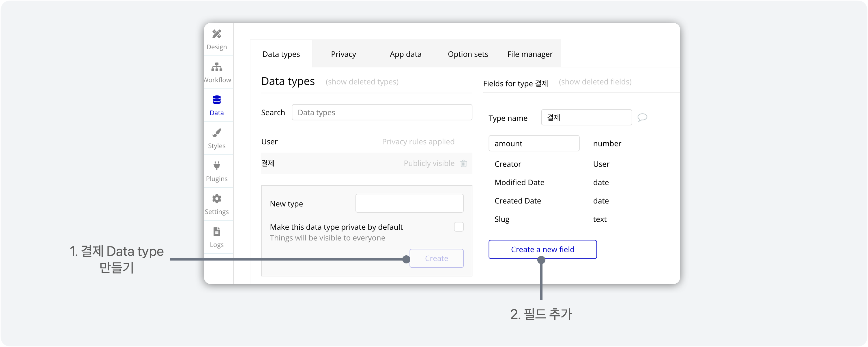Switch to the Privacy tab
Screen dimensions: 868x347
point(343,54)
